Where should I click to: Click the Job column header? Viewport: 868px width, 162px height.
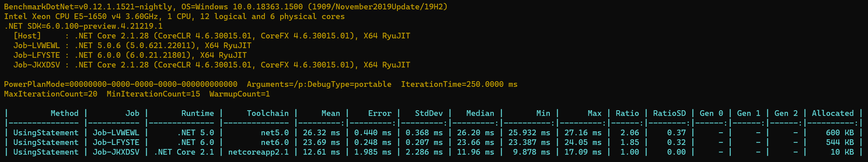132,114
